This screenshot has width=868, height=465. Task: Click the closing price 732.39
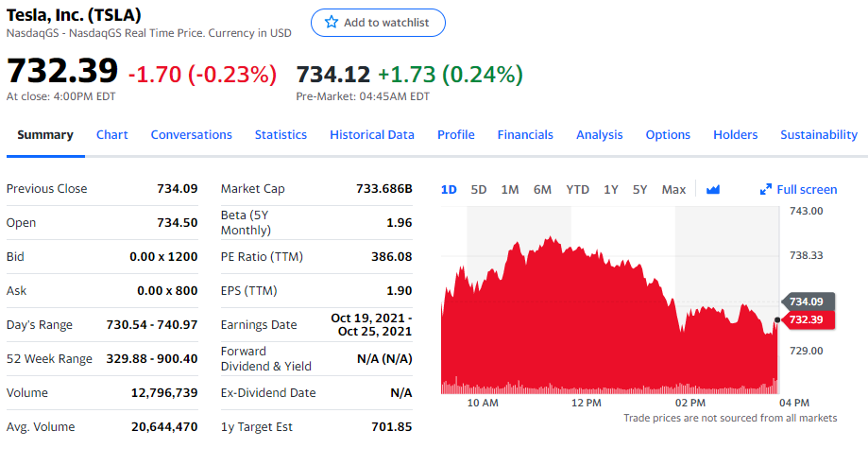(62, 71)
